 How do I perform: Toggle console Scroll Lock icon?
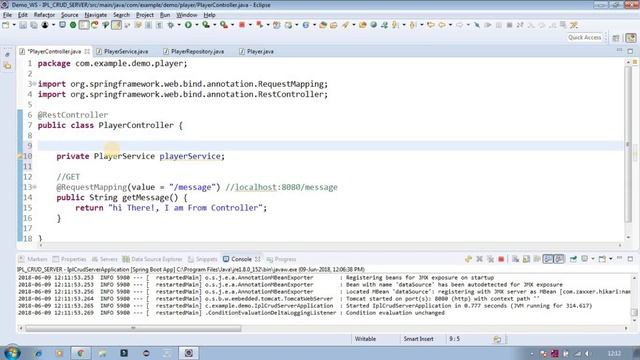pos(526,259)
